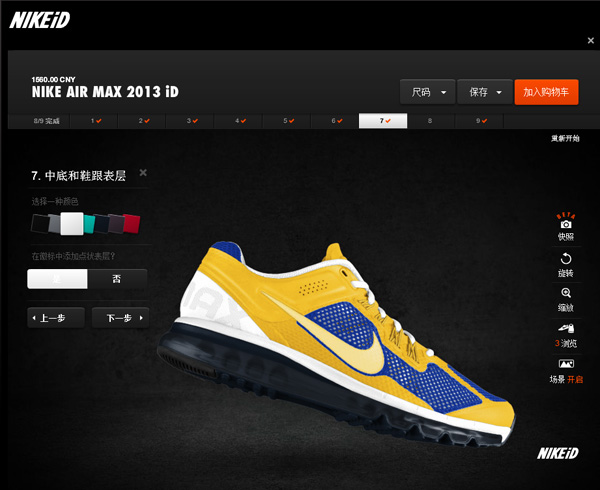Click the NIKE AIR MAX 2013 iD title
Screen dimensions: 600x490
(105, 92)
